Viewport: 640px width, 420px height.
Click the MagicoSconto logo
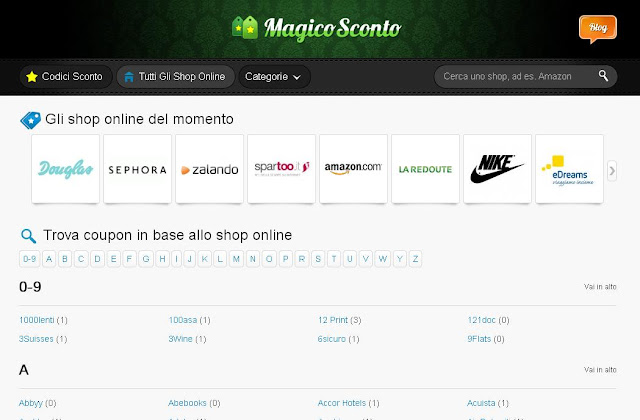click(x=316, y=28)
